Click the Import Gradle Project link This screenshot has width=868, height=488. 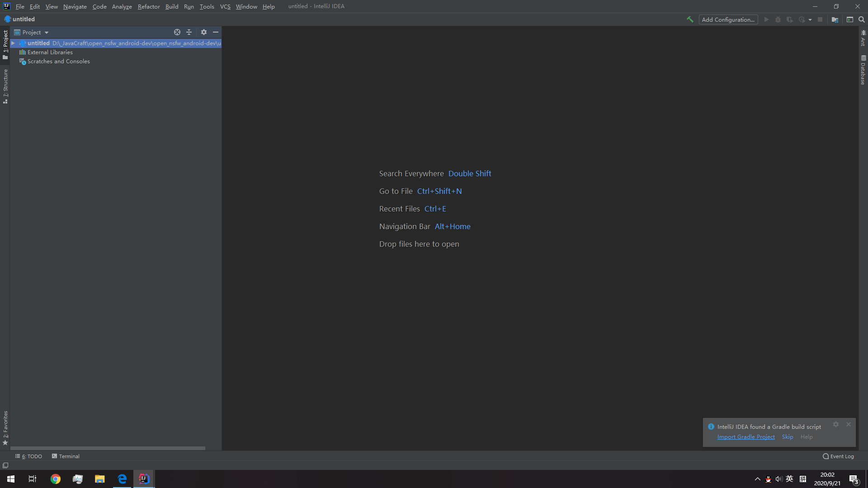[746, 437]
